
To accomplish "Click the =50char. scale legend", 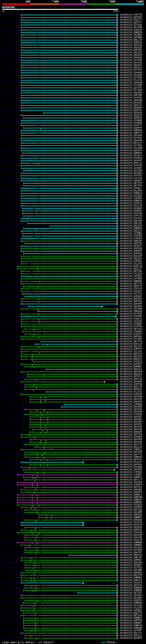I will (109, 642).
